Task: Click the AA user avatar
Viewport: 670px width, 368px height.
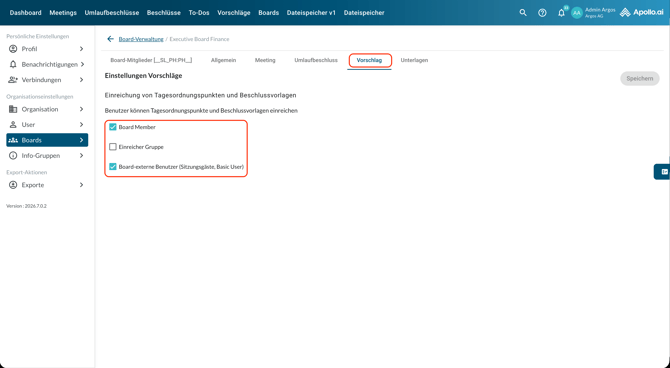Action: [x=577, y=13]
